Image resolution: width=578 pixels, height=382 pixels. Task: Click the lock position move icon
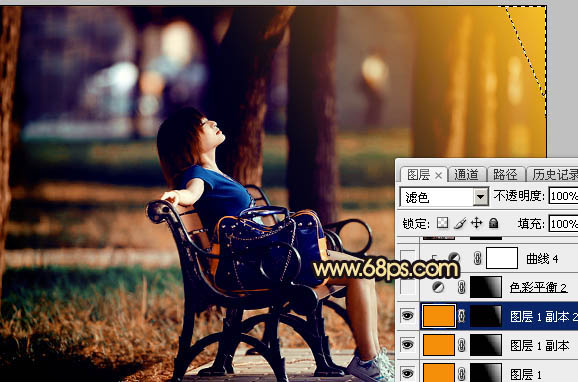(x=477, y=223)
